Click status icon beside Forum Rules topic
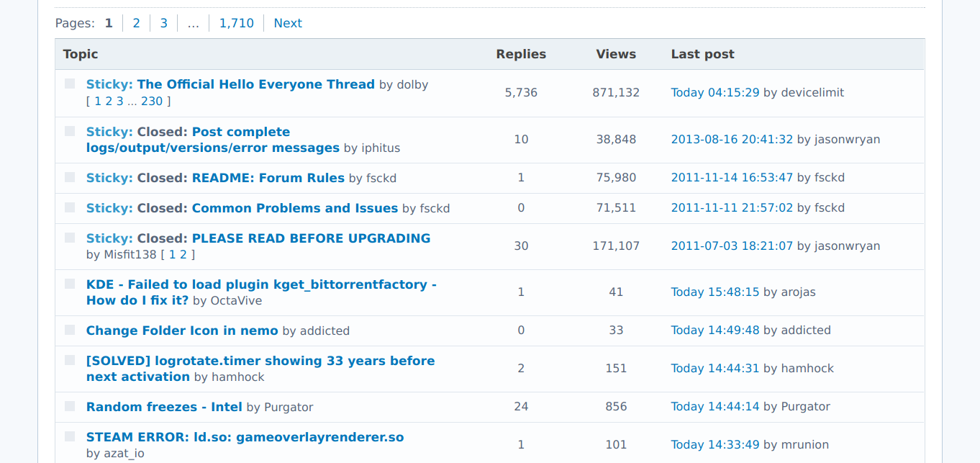 70,177
